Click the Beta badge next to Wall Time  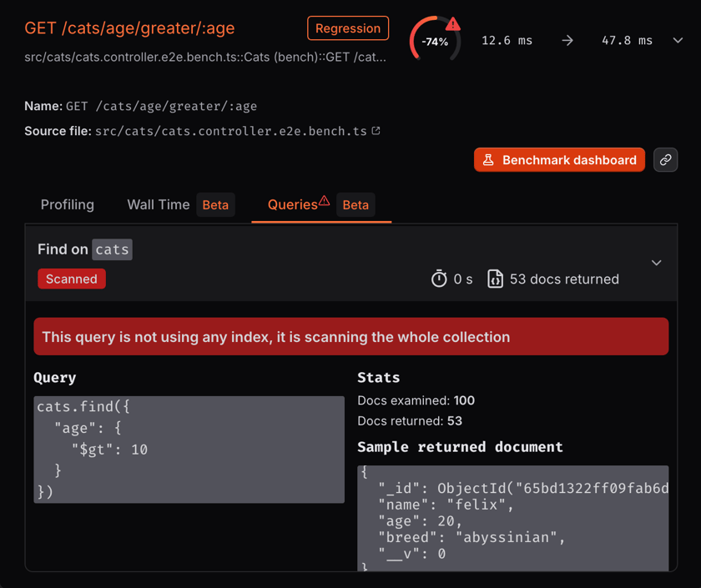[x=215, y=204]
